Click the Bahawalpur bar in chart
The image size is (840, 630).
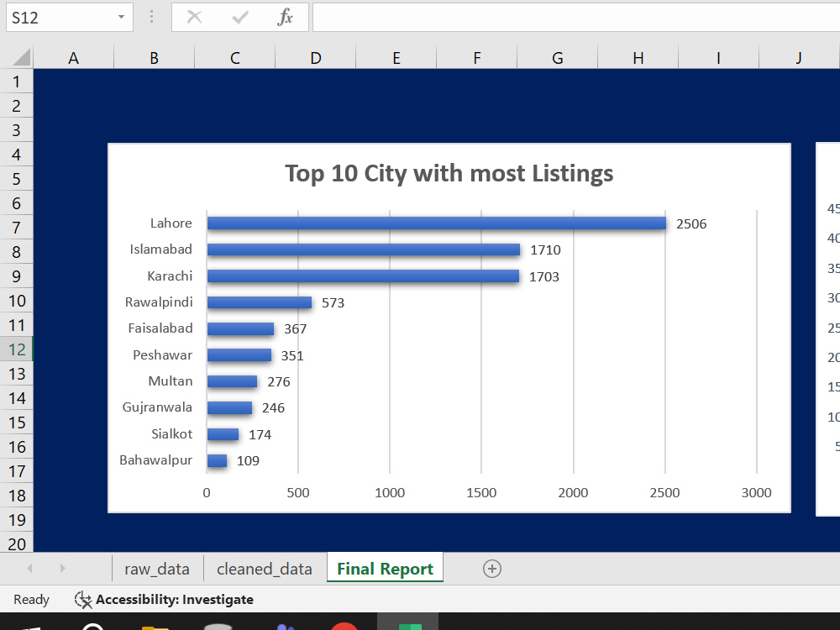click(217, 460)
